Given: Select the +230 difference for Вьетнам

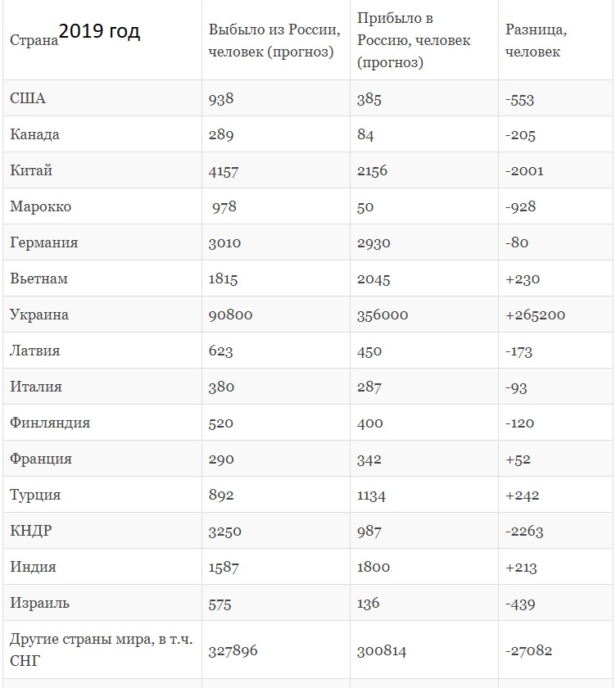Looking at the screenshot, I should pyautogui.click(x=523, y=279).
